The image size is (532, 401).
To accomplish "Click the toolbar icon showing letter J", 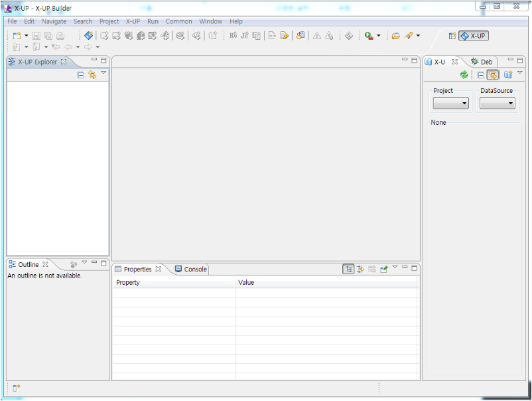I will click(245, 35).
